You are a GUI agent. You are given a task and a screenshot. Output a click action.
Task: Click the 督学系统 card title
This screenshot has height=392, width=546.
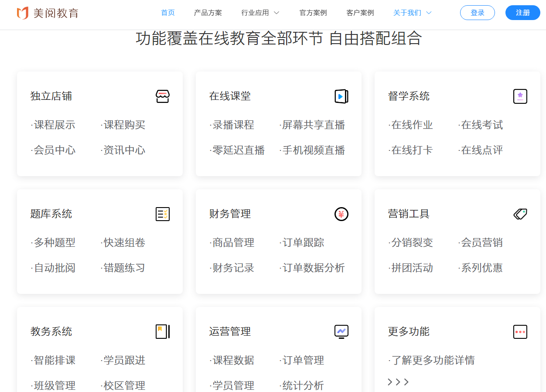click(409, 96)
